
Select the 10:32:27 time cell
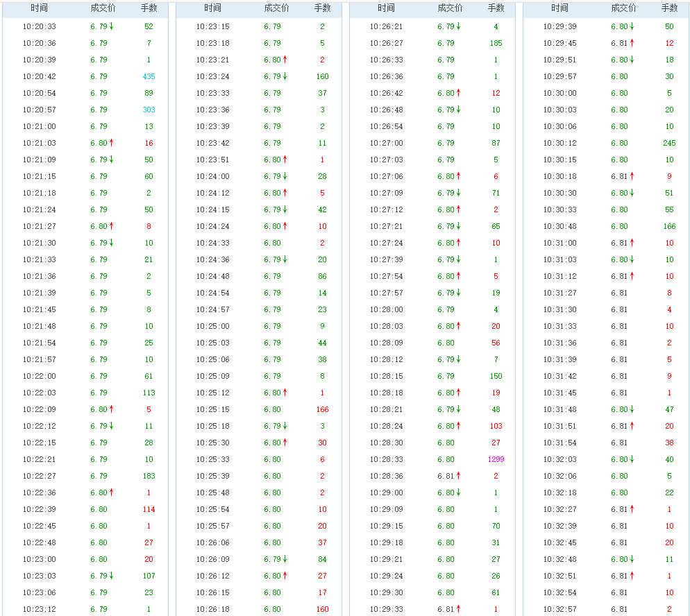[559, 510]
